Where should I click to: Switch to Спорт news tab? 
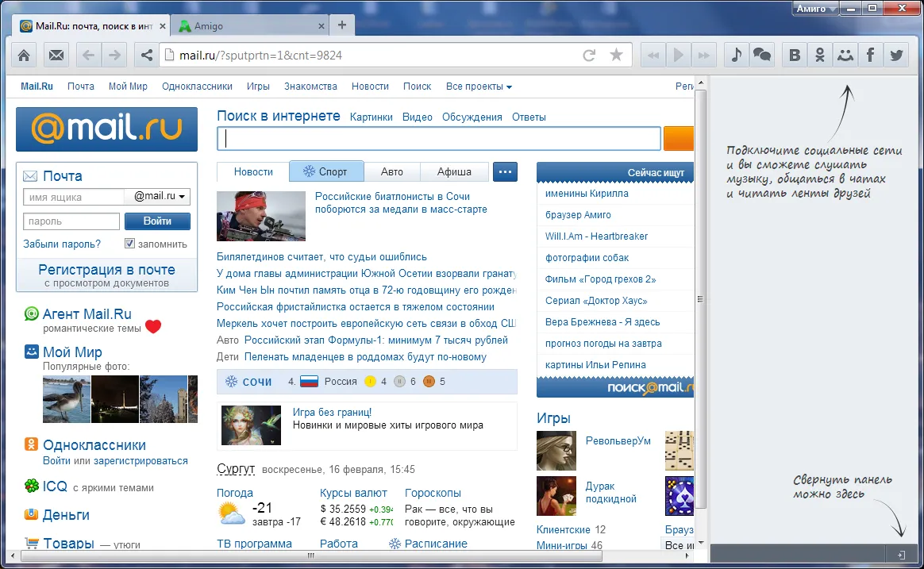pyautogui.click(x=326, y=172)
